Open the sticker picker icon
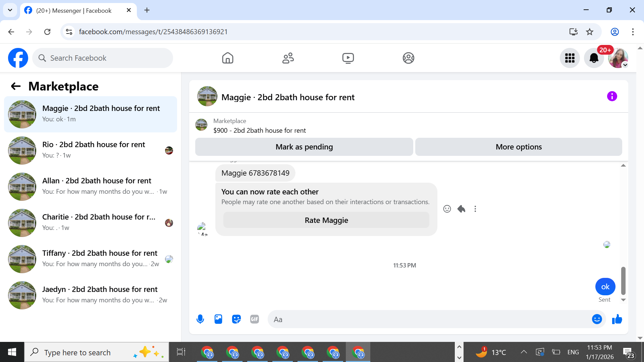Screen dimensions: 644x362 click(x=236, y=319)
